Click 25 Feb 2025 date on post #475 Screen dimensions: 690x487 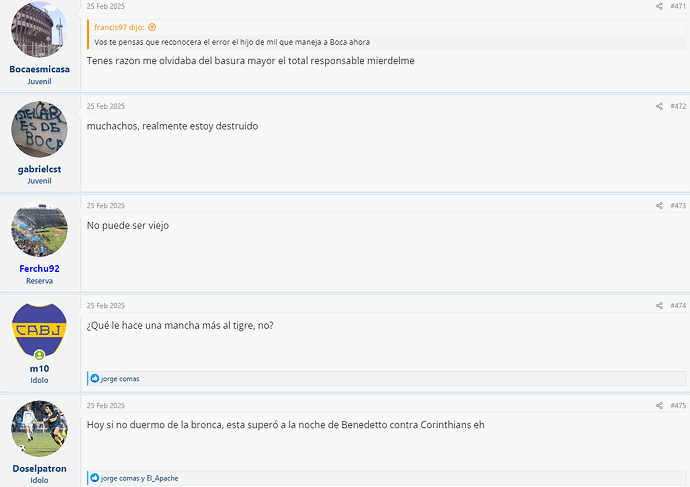coord(106,406)
